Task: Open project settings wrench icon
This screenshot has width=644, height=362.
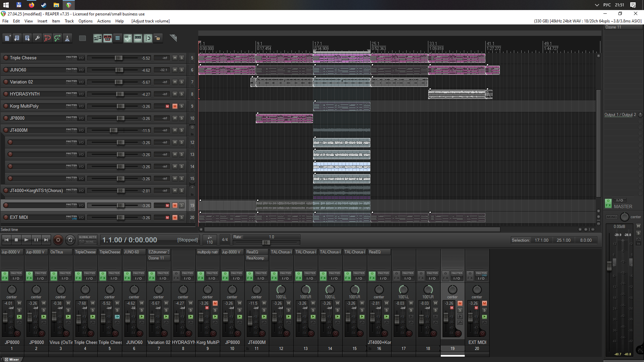Action: 37,38
